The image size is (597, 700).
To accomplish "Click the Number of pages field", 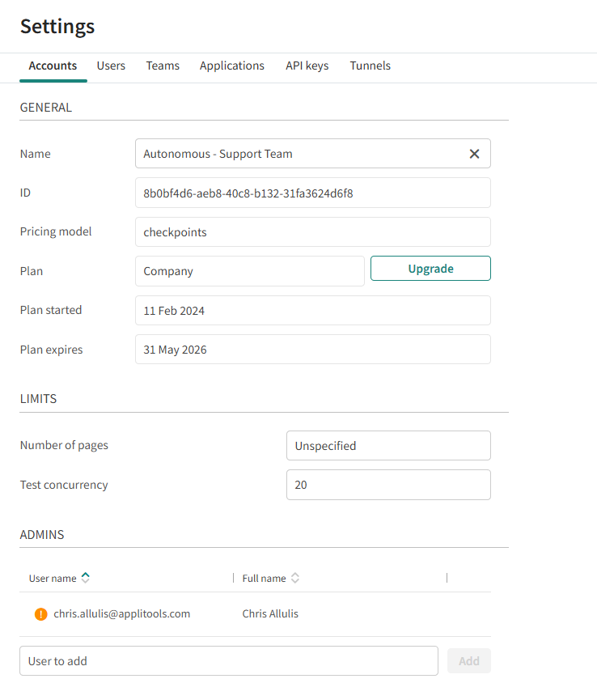I will [x=388, y=446].
